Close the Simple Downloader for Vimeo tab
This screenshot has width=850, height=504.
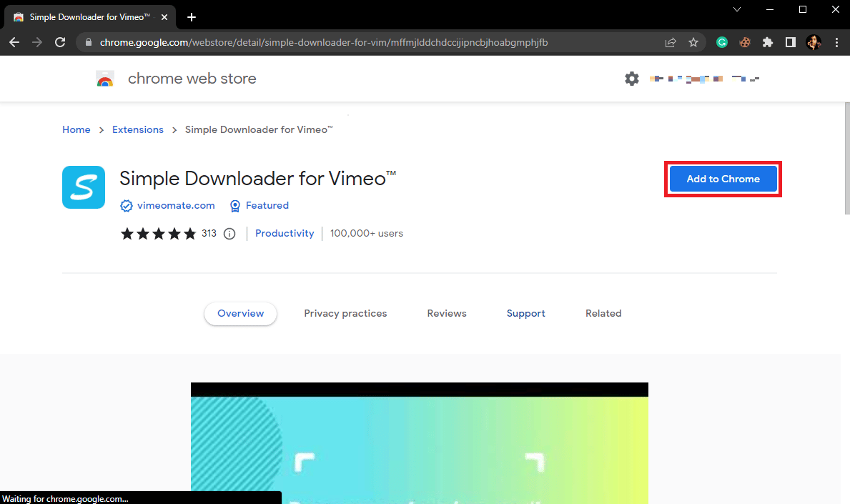pos(164,17)
